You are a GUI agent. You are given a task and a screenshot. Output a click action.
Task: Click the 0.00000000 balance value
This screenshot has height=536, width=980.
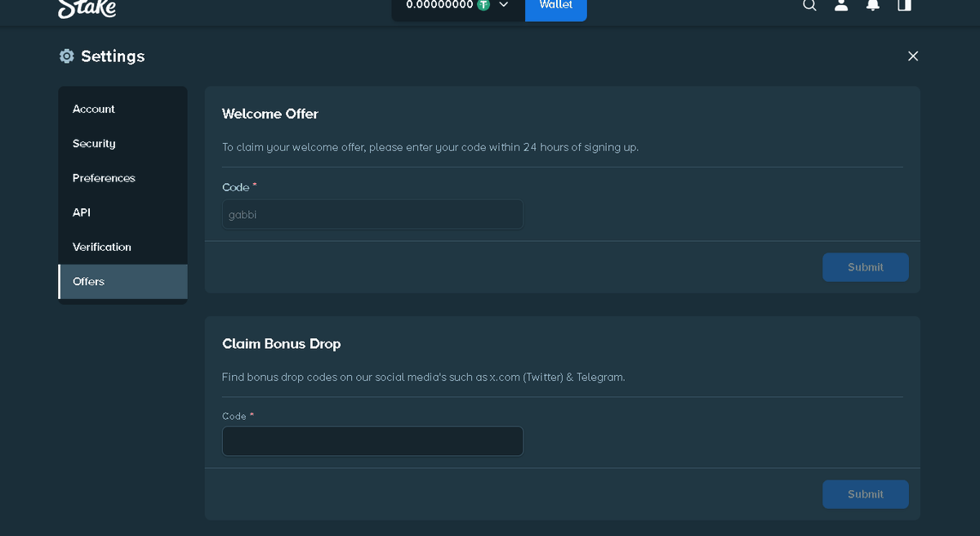[439, 5]
